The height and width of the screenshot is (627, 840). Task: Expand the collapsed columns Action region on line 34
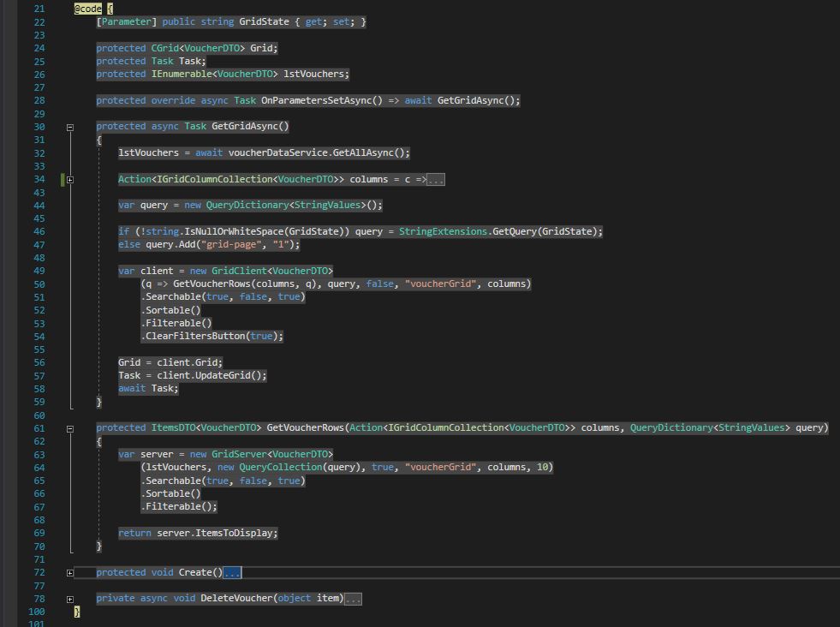(x=71, y=179)
